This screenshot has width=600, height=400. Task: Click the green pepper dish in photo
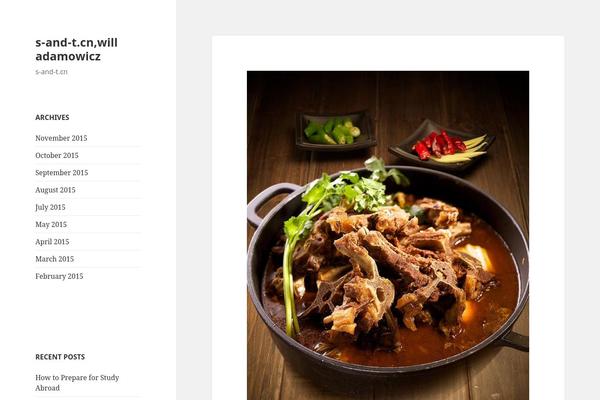coord(334,131)
